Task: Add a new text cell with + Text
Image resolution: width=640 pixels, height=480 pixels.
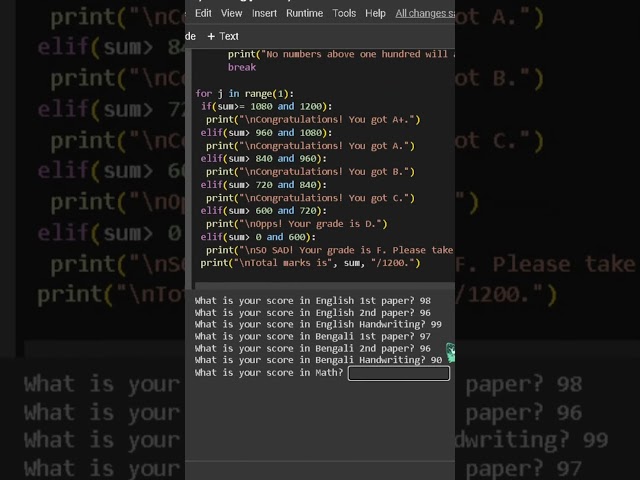Action: (223, 36)
